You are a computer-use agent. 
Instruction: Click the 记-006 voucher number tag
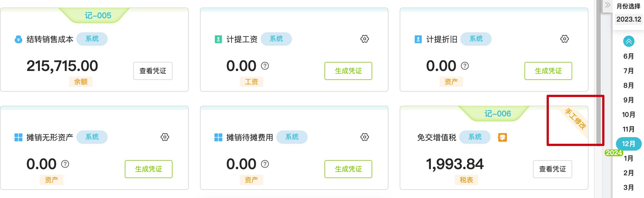[498, 114]
